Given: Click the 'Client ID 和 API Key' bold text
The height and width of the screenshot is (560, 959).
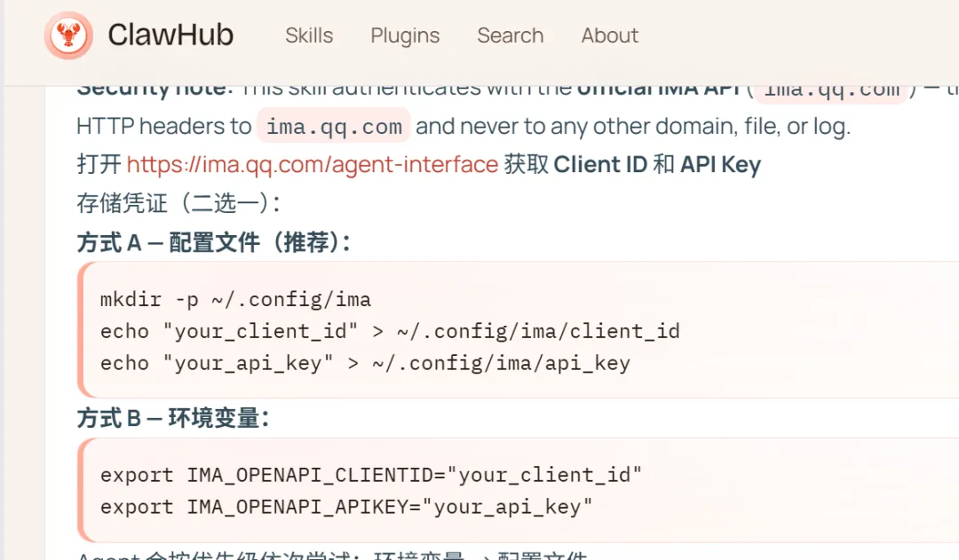Looking at the screenshot, I should click(657, 164).
